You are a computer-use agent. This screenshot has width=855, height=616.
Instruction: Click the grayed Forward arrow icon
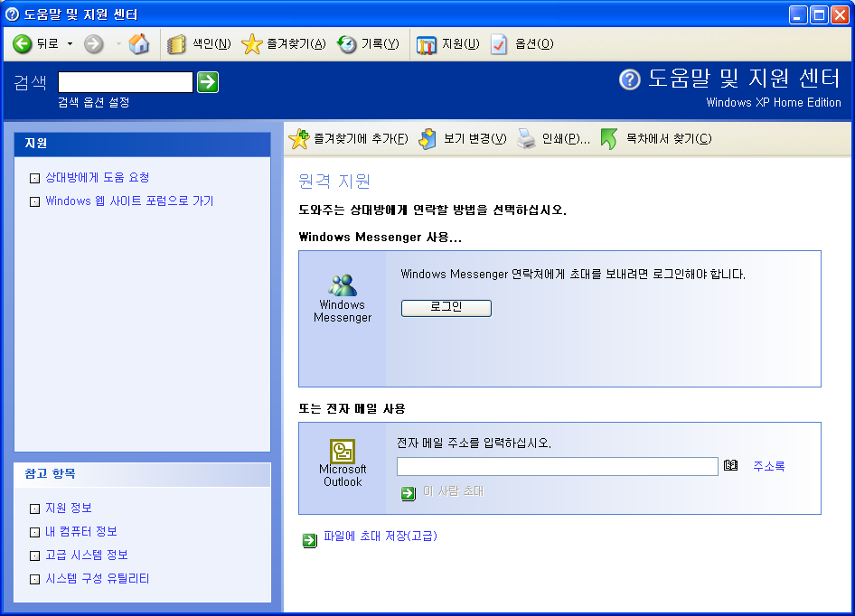point(94,43)
